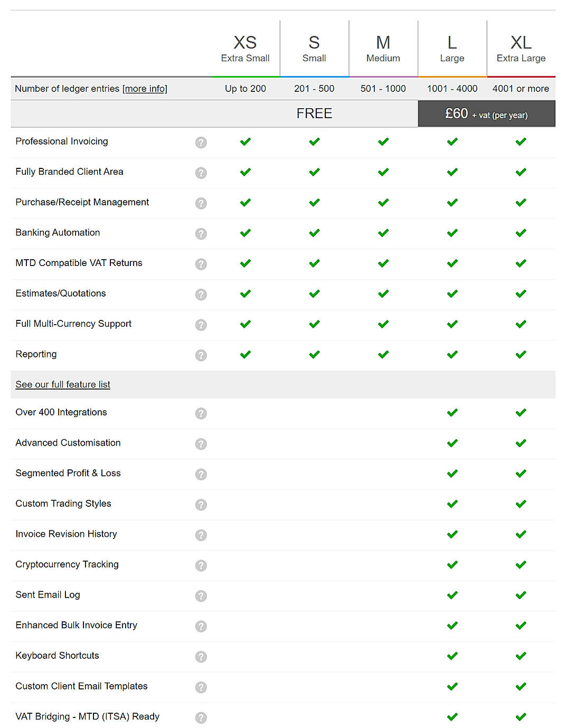Viewport: 565px width, 728px height.
Task: Open the more info link
Action: (x=145, y=88)
